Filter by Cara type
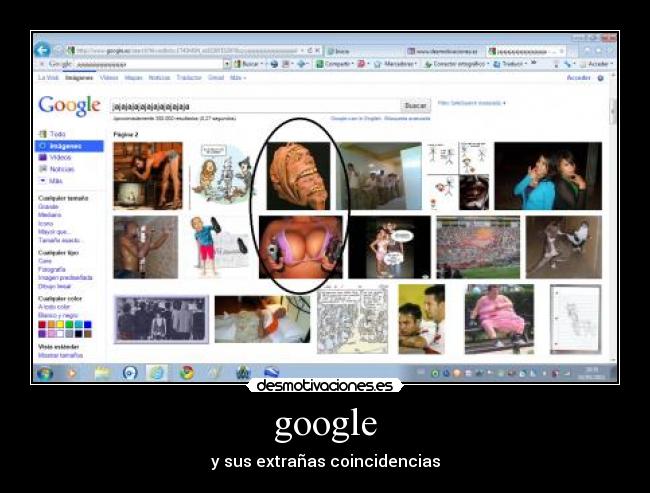Viewport: 650px width, 493px height. click(x=45, y=261)
